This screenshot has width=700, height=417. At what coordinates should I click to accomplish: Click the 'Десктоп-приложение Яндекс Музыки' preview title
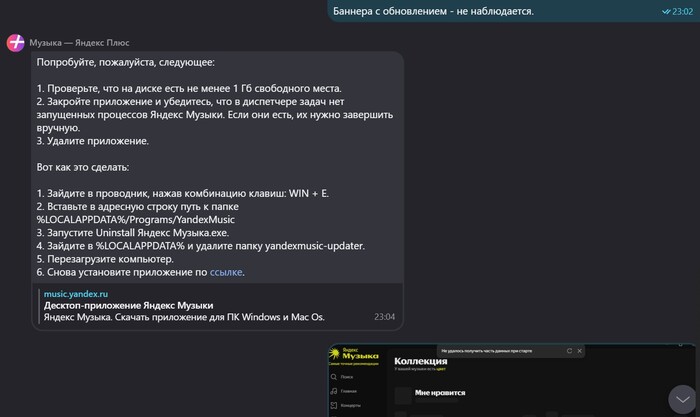(128, 305)
